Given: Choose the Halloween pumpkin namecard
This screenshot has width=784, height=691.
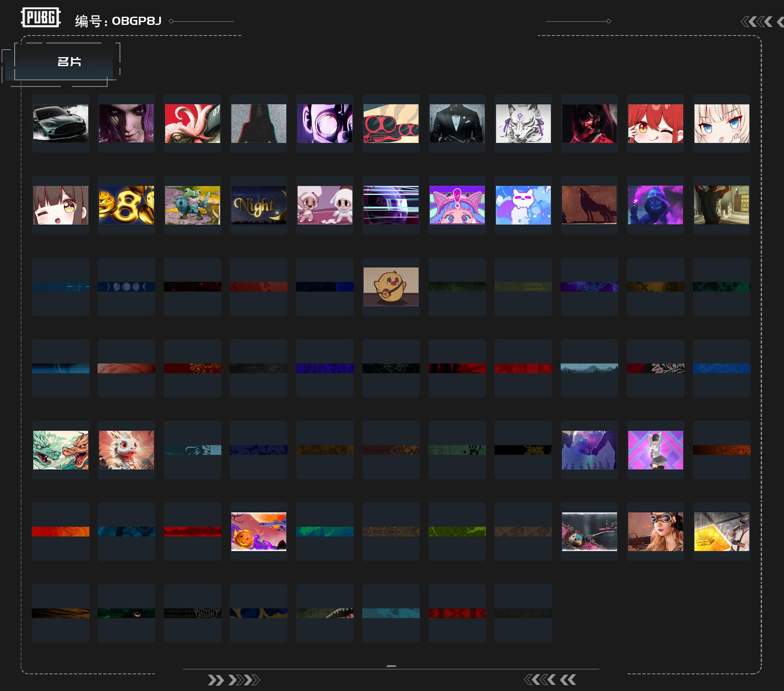Looking at the screenshot, I should click(258, 531).
